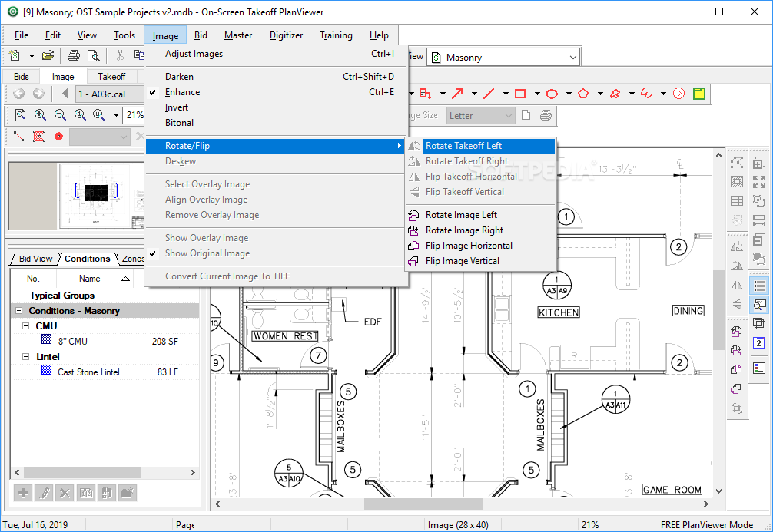This screenshot has width=773, height=532.
Task: Click the yellow note icon in annotation toolbar
Action: pos(699,93)
